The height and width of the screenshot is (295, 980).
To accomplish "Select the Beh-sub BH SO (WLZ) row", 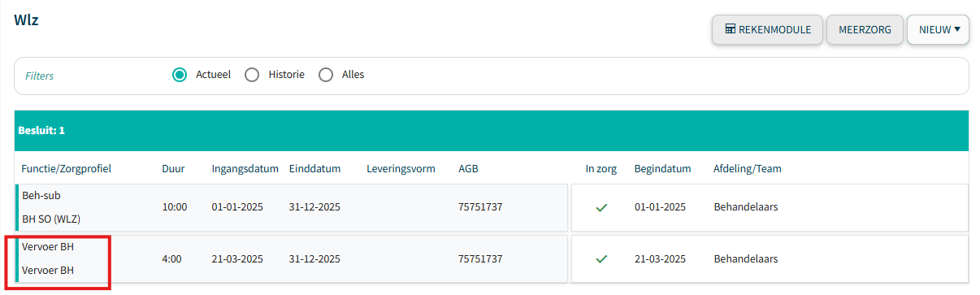I will 291,207.
